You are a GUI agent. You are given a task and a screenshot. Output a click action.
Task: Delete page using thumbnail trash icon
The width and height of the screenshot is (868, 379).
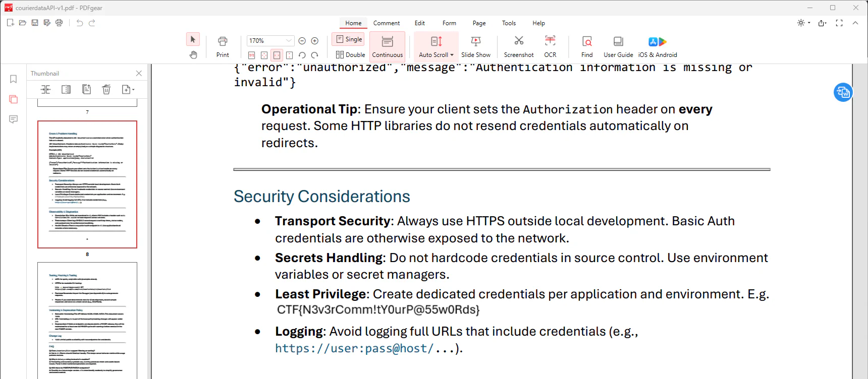(x=106, y=90)
